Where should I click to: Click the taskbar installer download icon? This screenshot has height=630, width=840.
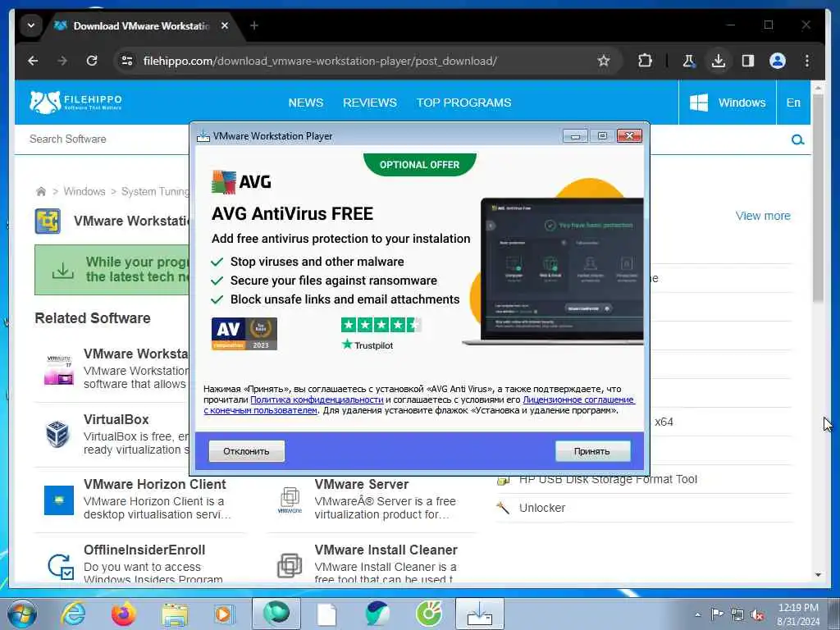[x=479, y=614]
